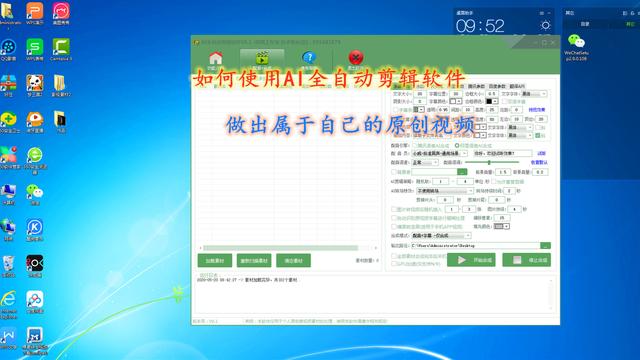Open the Computer desktop icon

(8, 191)
